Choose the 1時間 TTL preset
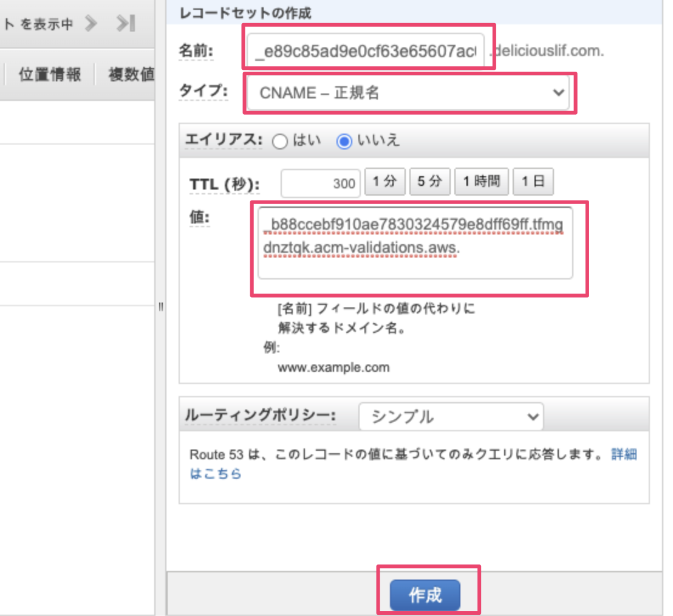This screenshot has width=673, height=616. pos(481,182)
